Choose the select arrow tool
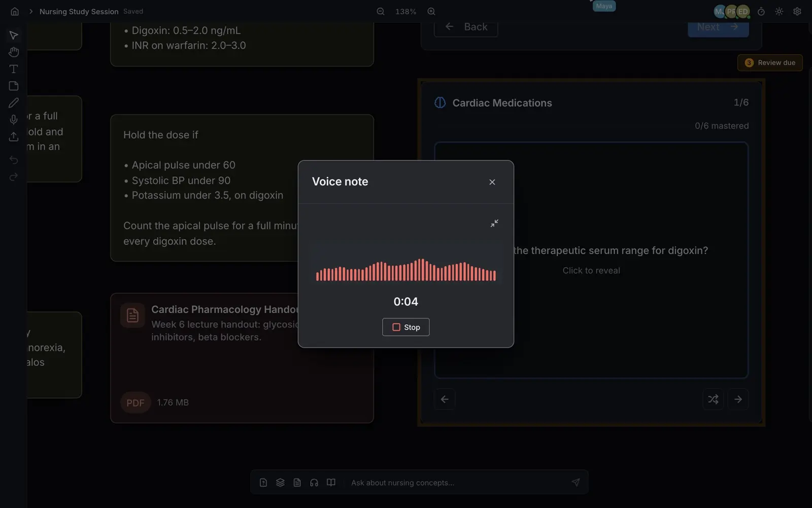Viewport: 812px width, 508px height. tap(14, 35)
